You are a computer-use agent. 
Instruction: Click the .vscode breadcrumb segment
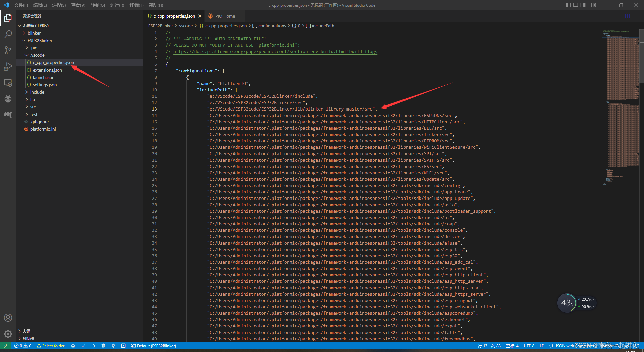(185, 26)
